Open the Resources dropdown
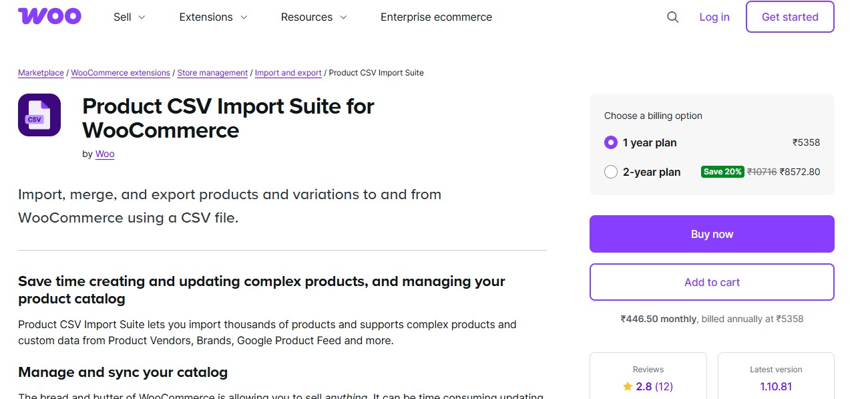 (313, 17)
